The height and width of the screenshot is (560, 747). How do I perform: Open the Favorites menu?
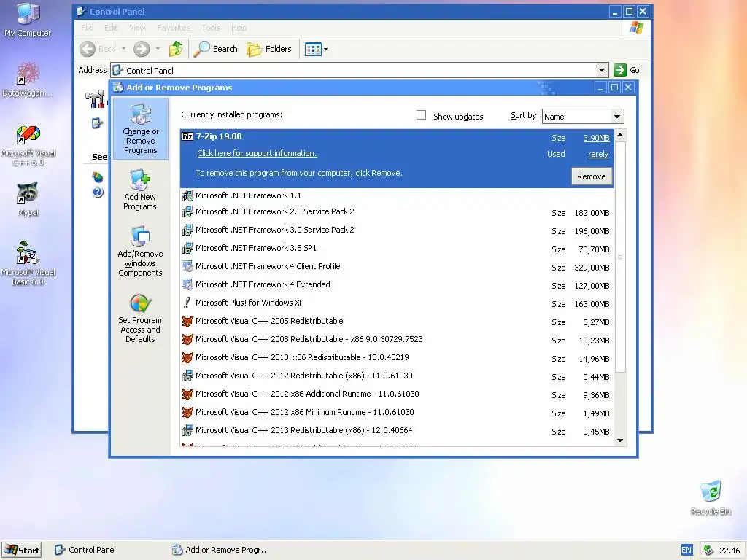coord(174,28)
